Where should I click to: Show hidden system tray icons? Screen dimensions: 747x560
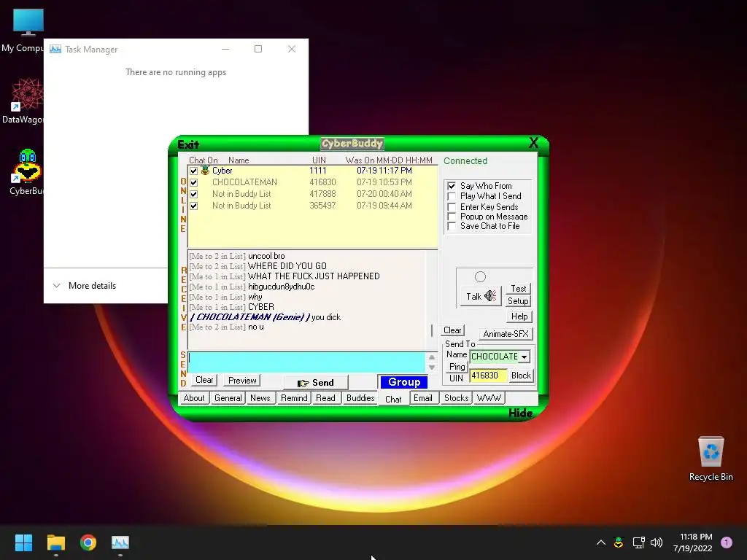click(601, 542)
